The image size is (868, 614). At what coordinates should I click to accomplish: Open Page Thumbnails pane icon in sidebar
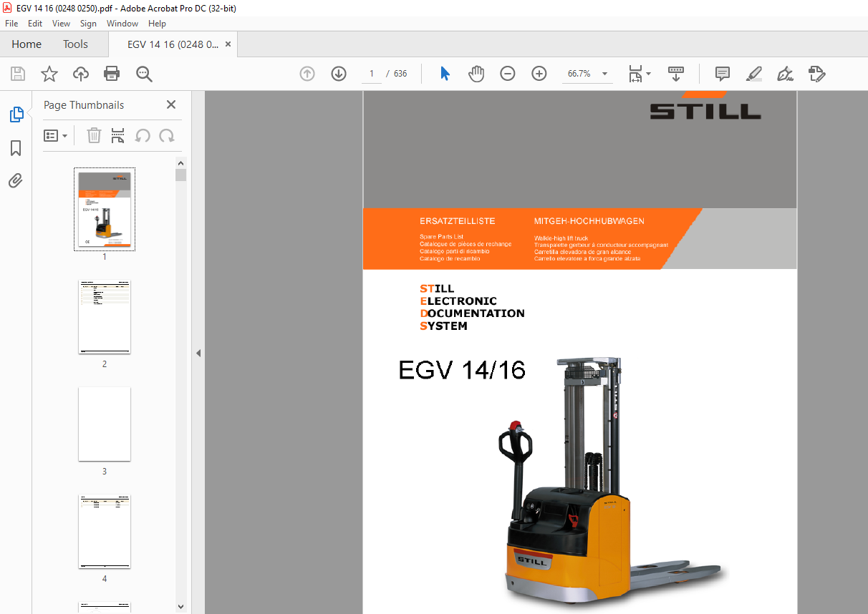click(x=16, y=114)
